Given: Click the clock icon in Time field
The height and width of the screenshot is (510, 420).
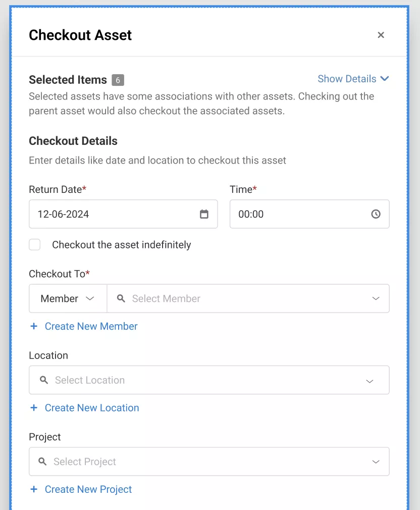Looking at the screenshot, I should click(x=376, y=214).
